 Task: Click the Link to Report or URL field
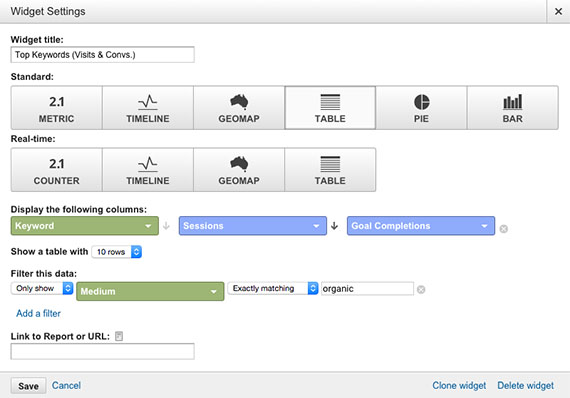click(103, 351)
